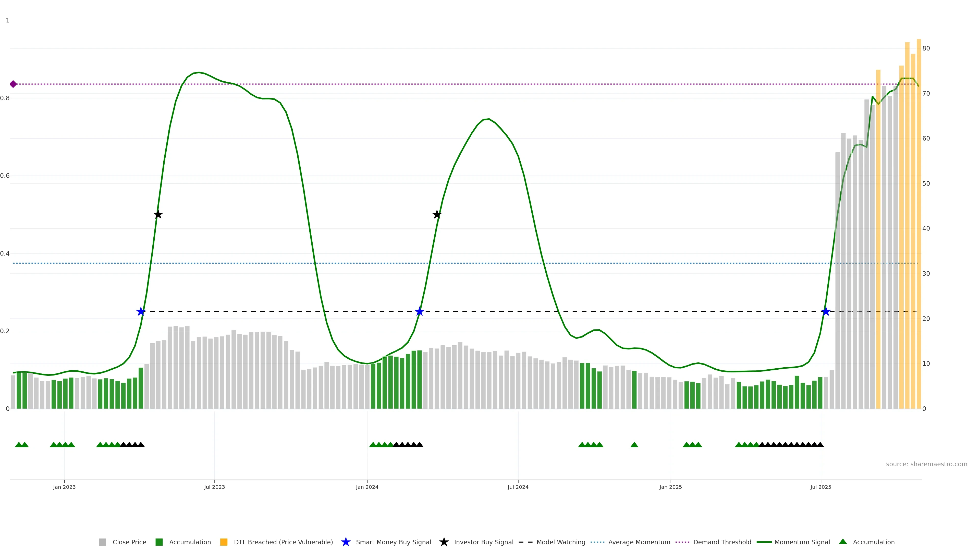This screenshot has height=551, width=980.
Task: Hide the Momentum Signal line via legend
Action: tap(802, 542)
